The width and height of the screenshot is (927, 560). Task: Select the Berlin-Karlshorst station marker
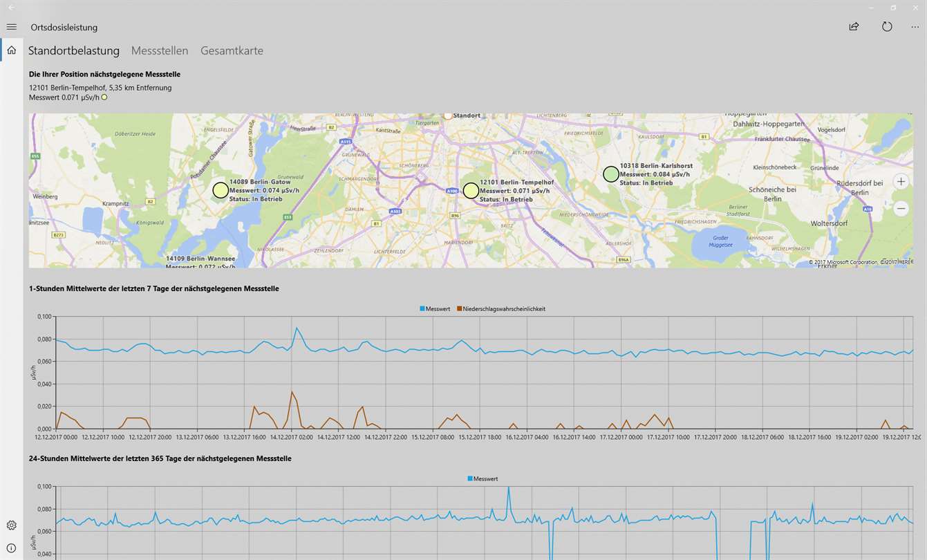coord(610,174)
